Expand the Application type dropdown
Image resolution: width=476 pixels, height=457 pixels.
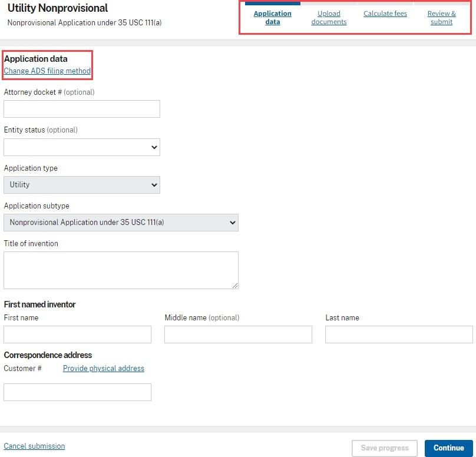pyautogui.click(x=82, y=185)
